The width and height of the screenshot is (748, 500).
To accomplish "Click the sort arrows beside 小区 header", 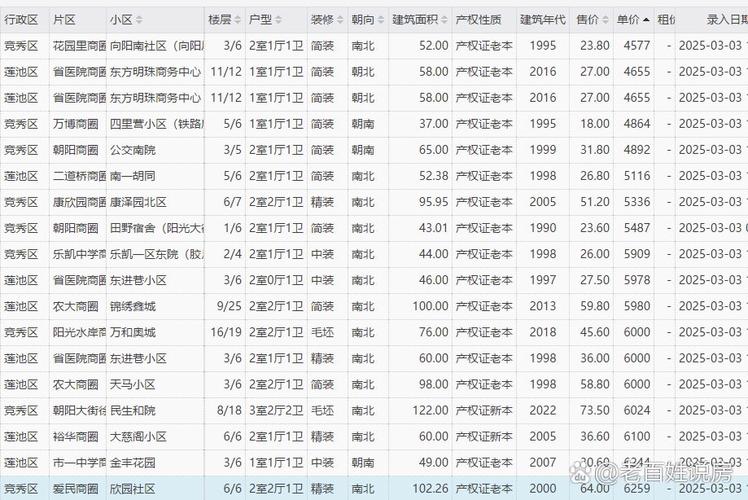I will coord(139,20).
